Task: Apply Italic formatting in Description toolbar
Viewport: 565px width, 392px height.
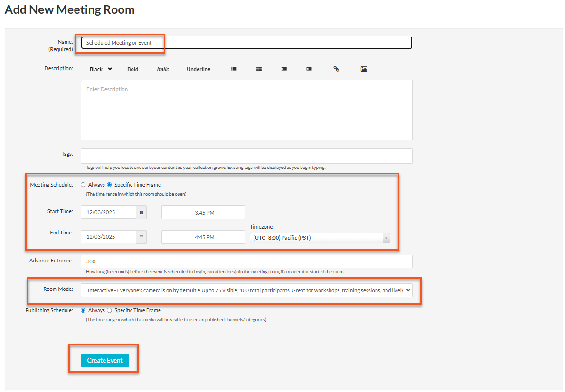Action: (x=163, y=69)
